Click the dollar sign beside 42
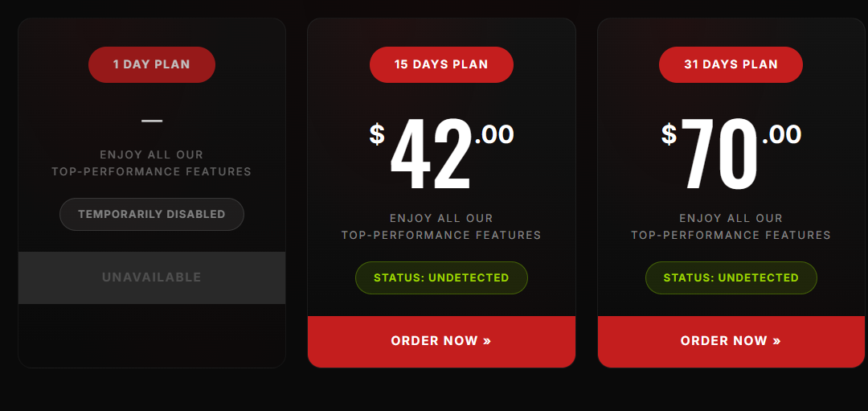Viewport: 868px width, 411px height. pyautogui.click(x=377, y=134)
